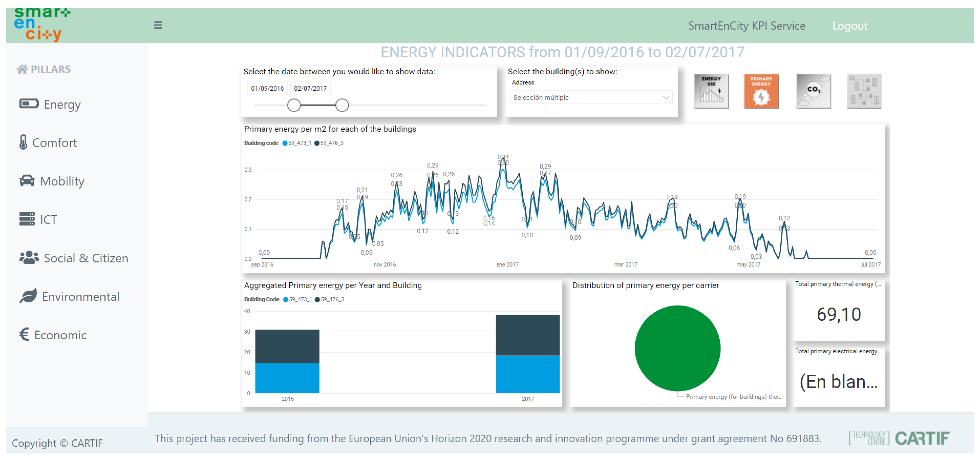
Task: Open the Comfort pillar
Action: 48,142
